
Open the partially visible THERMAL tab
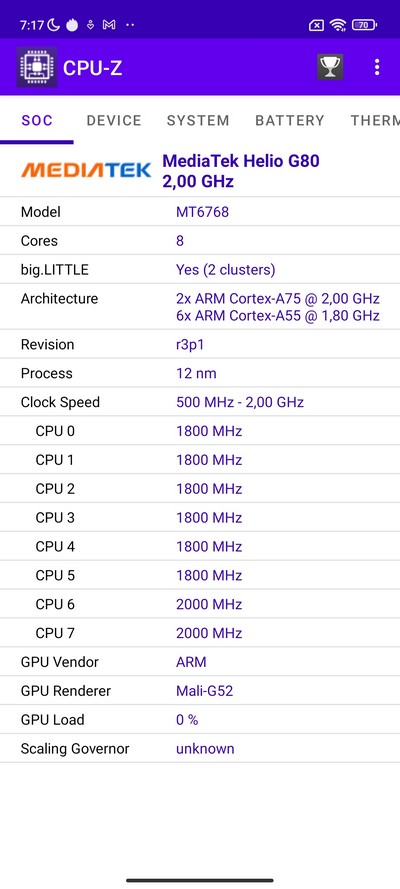375,120
